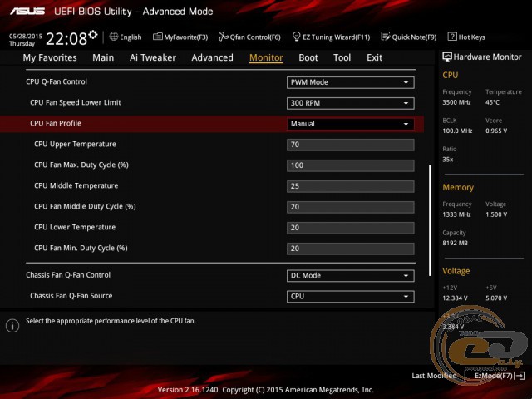Click the MyFavorite(F3) folder icon
The width and height of the screenshot is (532, 399).
[x=158, y=37]
